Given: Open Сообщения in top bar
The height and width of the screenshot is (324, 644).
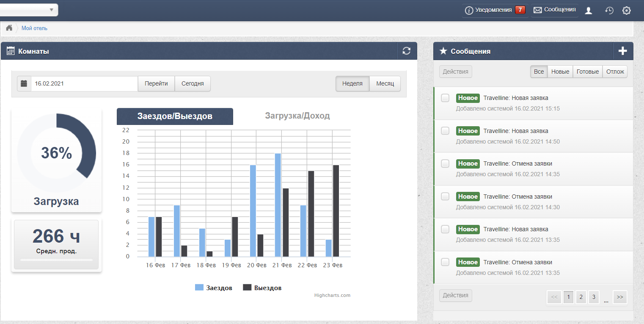Looking at the screenshot, I should coord(555,10).
